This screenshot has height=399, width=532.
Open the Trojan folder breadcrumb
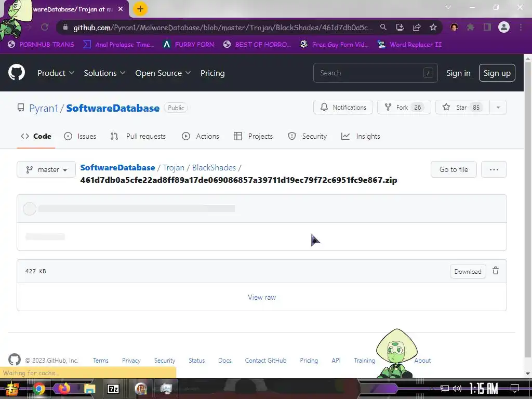pyautogui.click(x=174, y=168)
